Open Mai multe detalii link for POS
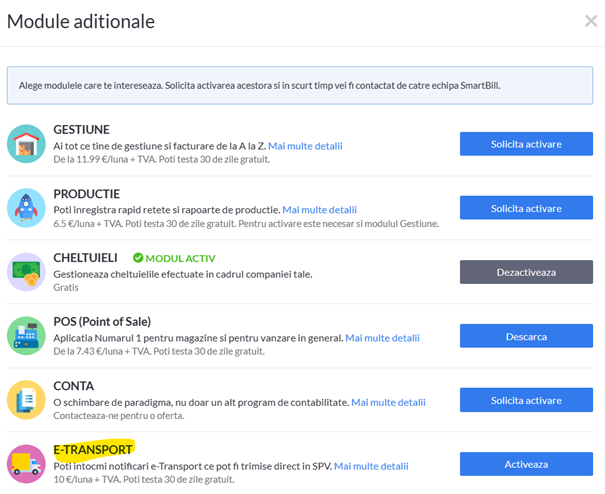Screen dimensions: 605x494 (382, 338)
